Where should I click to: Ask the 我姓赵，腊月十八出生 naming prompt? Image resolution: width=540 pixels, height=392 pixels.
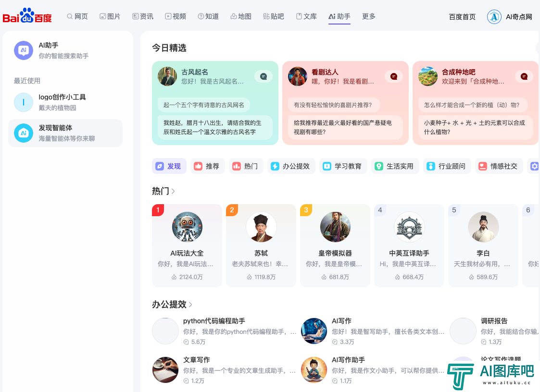click(x=215, y=127)
